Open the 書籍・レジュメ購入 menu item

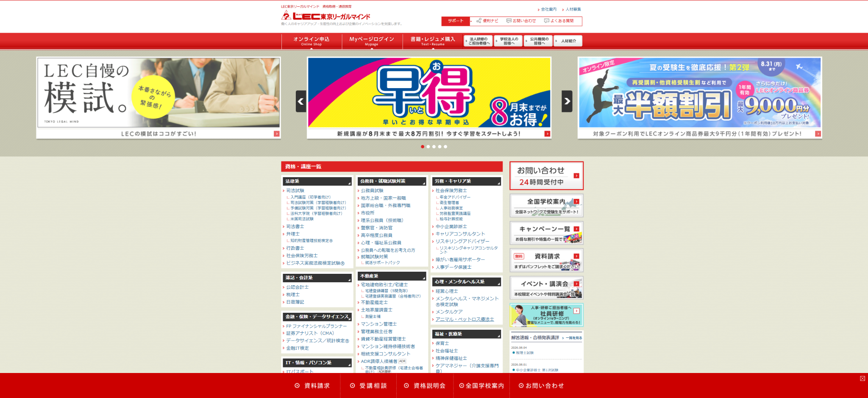pyautogui.click(x=433, y=41)
